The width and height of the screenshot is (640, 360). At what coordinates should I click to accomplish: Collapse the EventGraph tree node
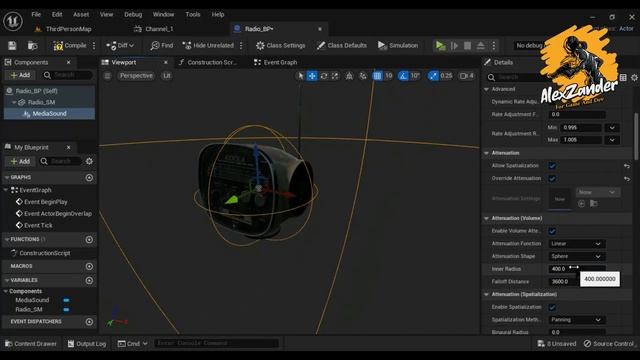[6, 190]
